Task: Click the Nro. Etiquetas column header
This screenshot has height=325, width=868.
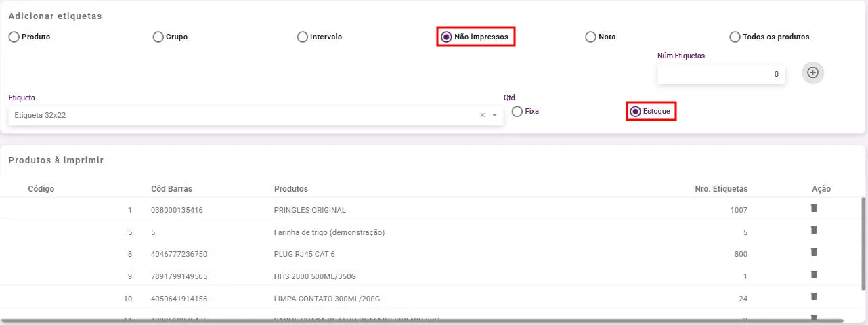Action: tap(721, 189)
